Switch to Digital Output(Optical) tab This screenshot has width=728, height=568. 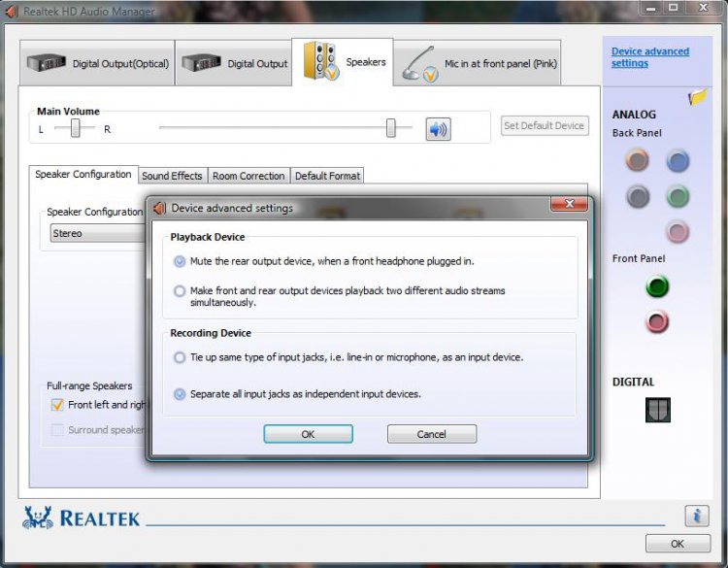[x=97, y=63]
